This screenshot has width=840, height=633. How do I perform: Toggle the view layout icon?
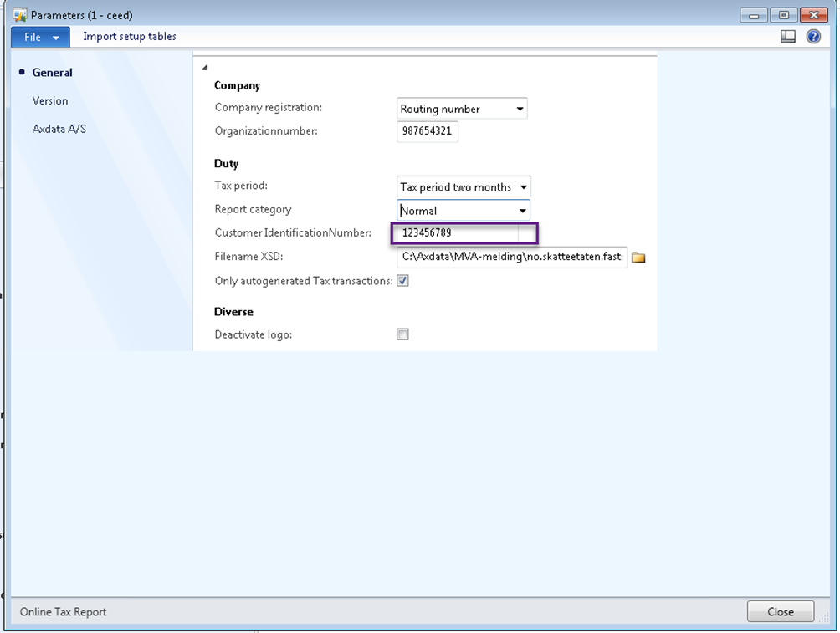click(x=787, y=37)
